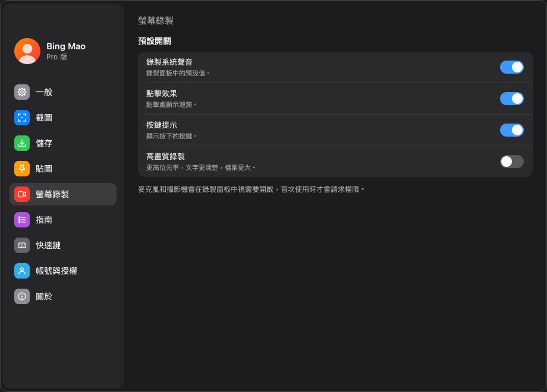The width and height of the screenshot is (547, 392).
Task: Click the 顯示按下的按鍵 description
Action: 172,136
